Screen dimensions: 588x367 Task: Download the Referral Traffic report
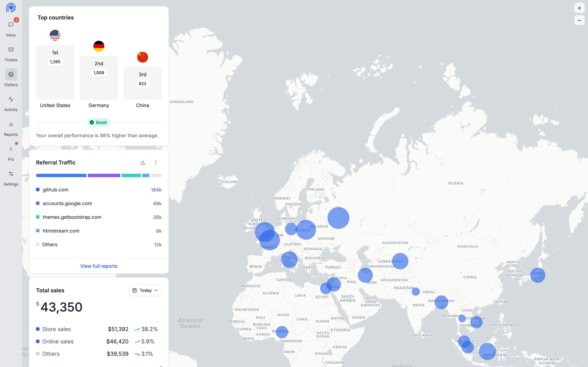click(143, 162)
